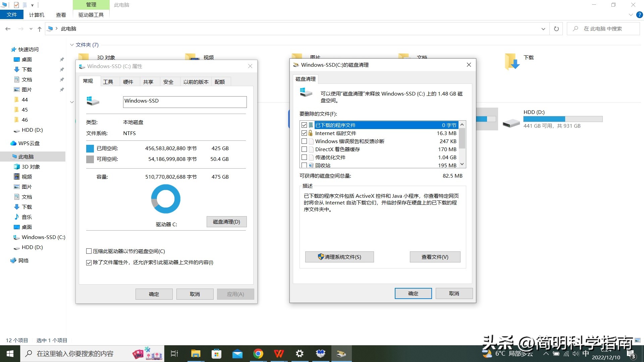Click the 磁盘清理(D) button
The height and width of the screenshot is (362, 644).
pyautogui.click(x=226, y=222)
